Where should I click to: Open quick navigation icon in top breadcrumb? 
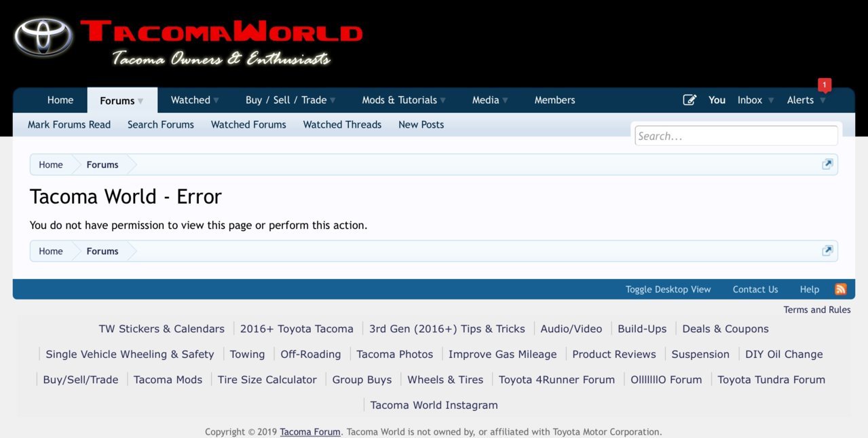[827, 164]
